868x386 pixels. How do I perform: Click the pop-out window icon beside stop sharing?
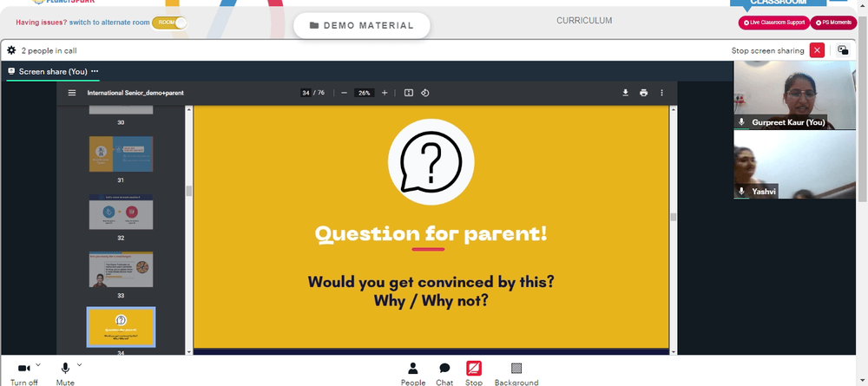(843, 50)
